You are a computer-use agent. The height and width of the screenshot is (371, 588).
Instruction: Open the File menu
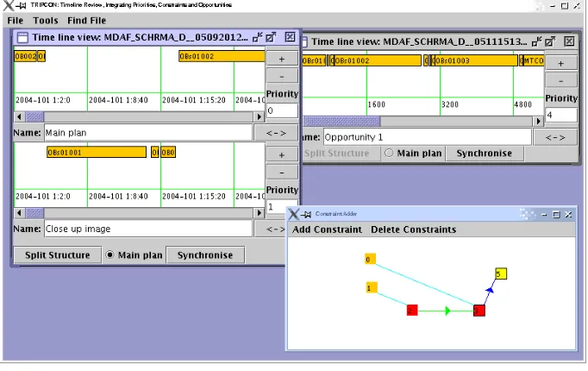pos(15,21)
